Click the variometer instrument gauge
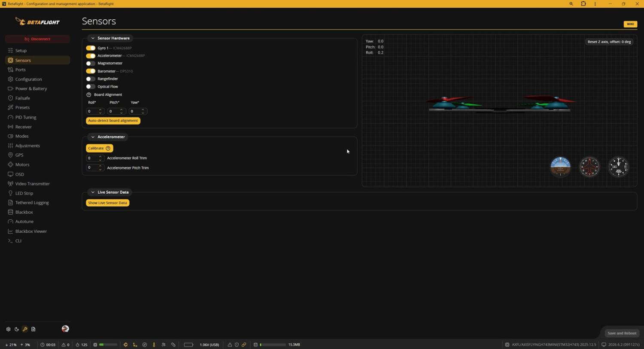Image resolution: width=644 pixels, height=349 pixels. (619, 167)
